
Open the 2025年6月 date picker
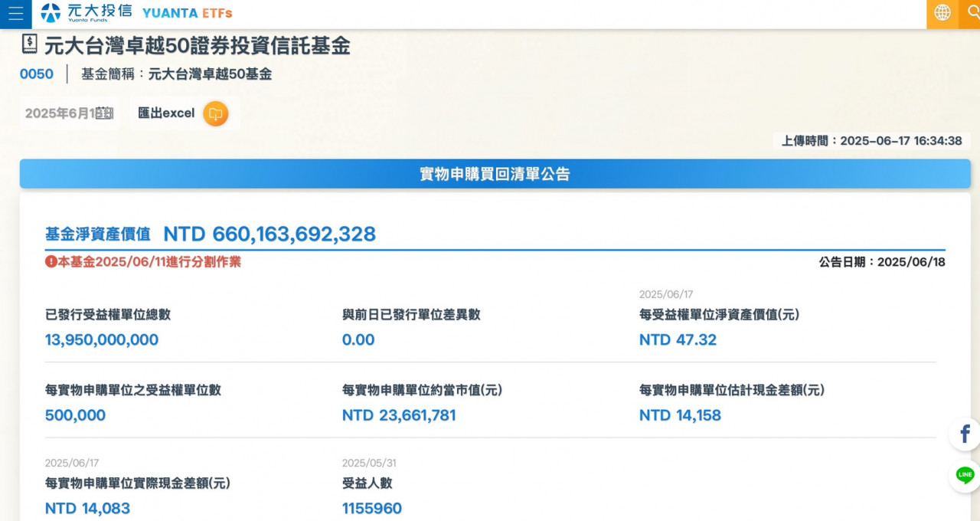(69, 113)
